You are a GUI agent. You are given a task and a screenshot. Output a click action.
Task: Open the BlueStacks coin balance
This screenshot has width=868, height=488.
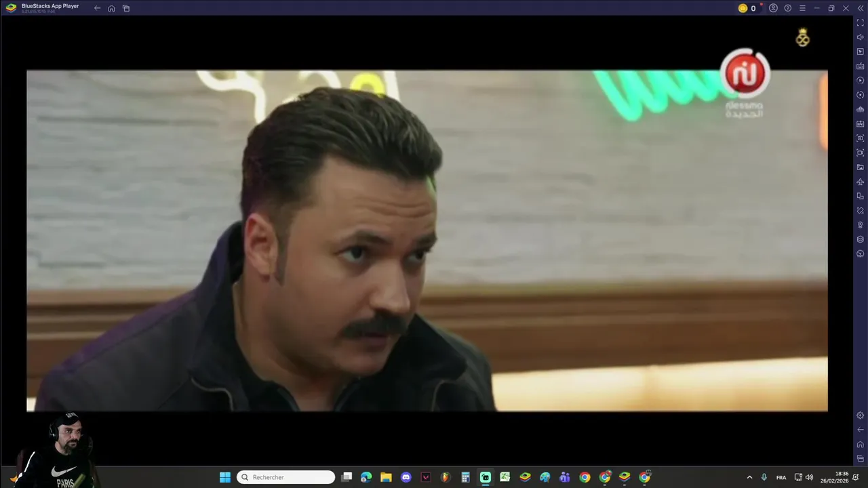747,8
